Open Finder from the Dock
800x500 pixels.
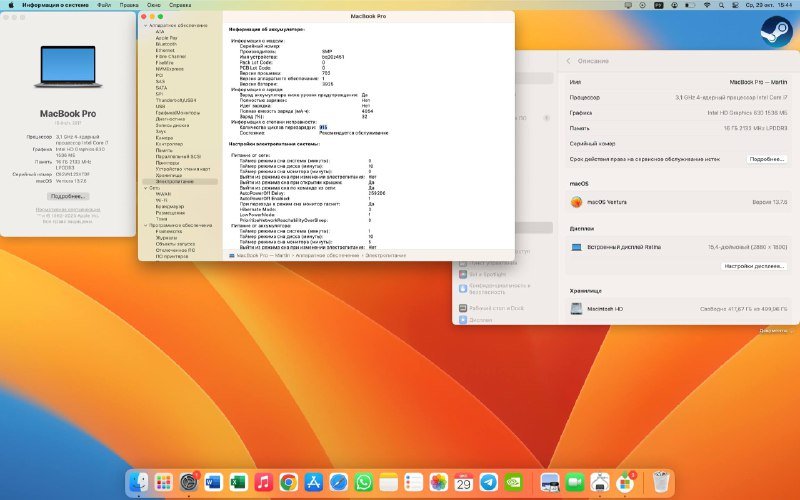tap(138, 482)
